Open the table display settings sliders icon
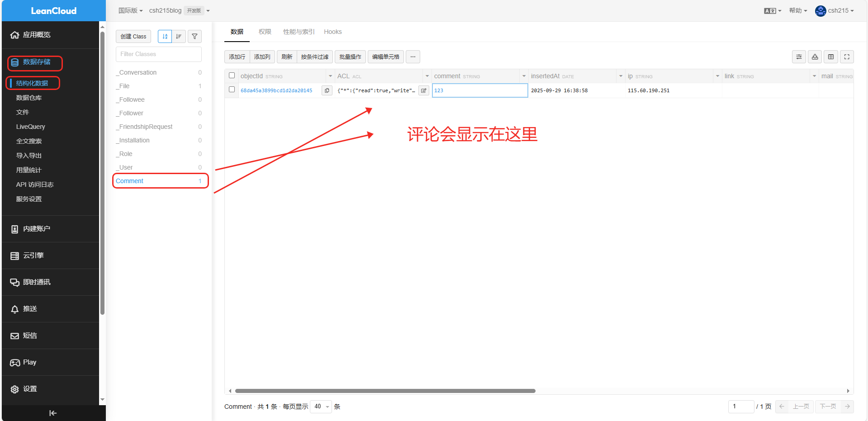 tap(799, 57)
